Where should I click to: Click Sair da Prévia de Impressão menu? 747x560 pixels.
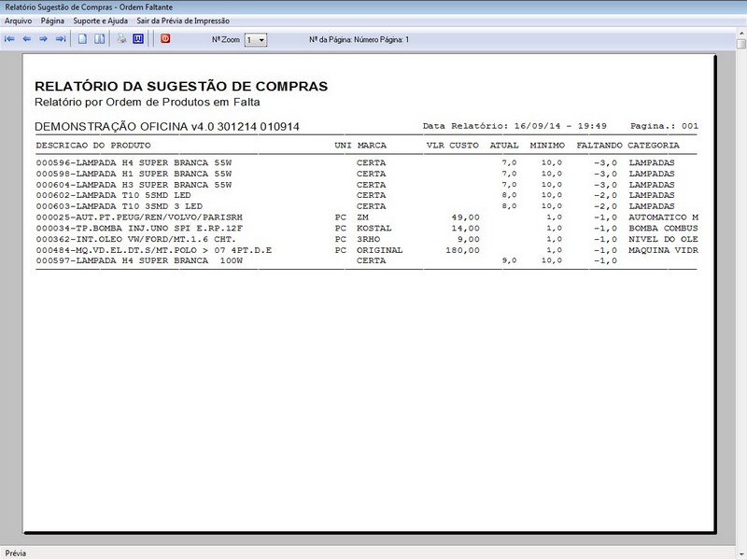pyautogui.click(x=183, y=21)
